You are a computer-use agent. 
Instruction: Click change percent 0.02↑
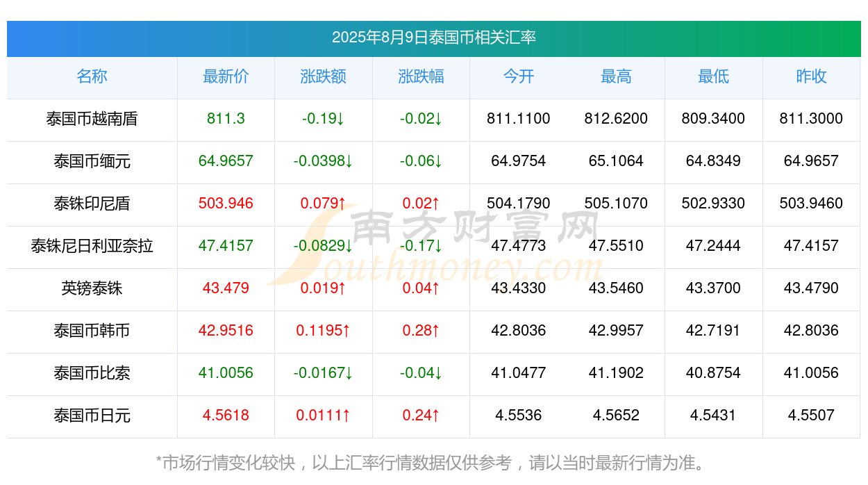click(x=421, y=204)
